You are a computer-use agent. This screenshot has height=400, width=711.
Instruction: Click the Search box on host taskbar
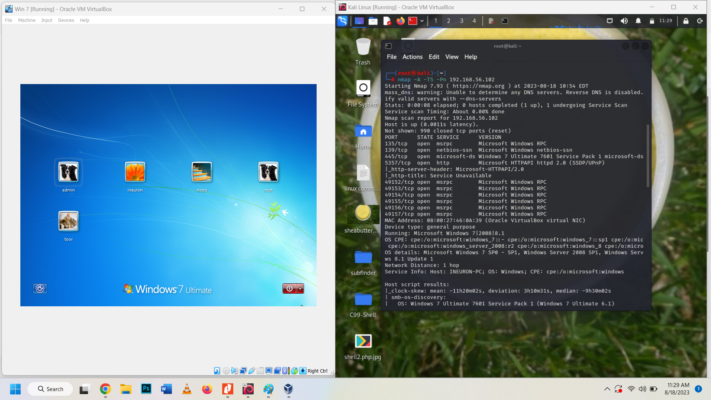pos(50,389)
